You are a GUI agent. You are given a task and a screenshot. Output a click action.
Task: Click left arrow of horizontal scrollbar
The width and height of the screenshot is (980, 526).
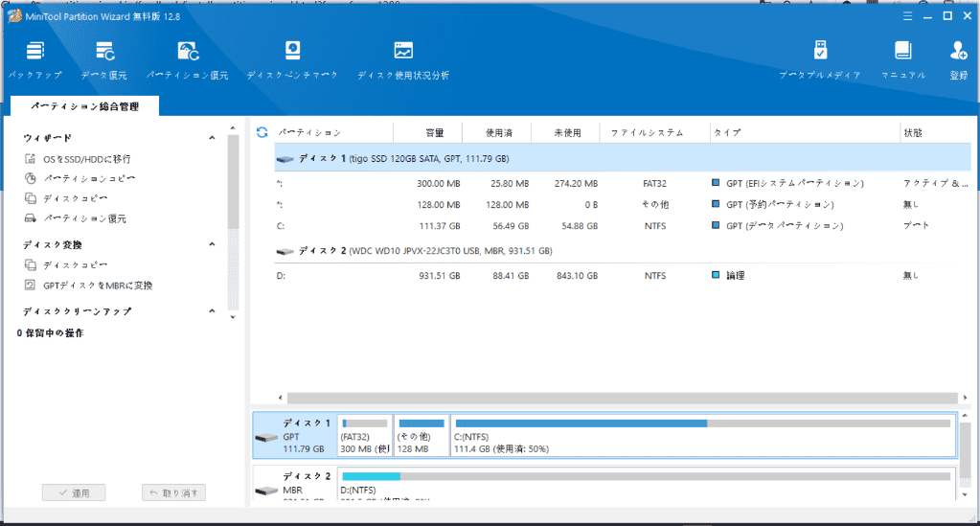280,398
